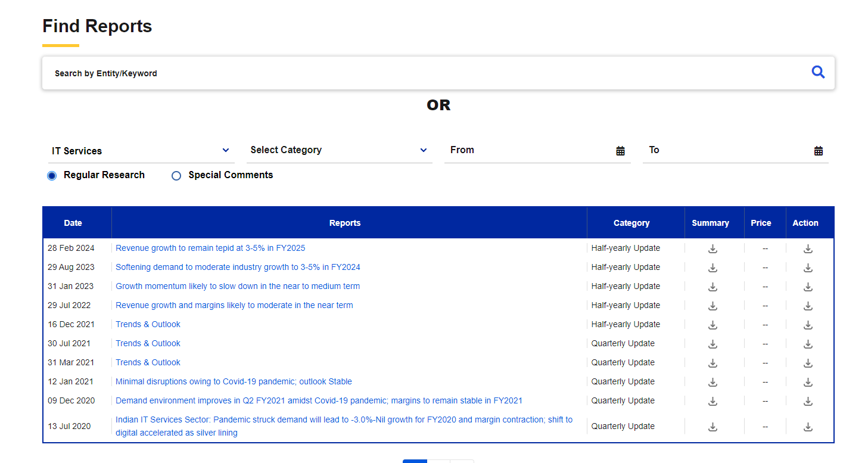
Task: Click Action download for 16 Dec 2021 report
Action: 808,325
